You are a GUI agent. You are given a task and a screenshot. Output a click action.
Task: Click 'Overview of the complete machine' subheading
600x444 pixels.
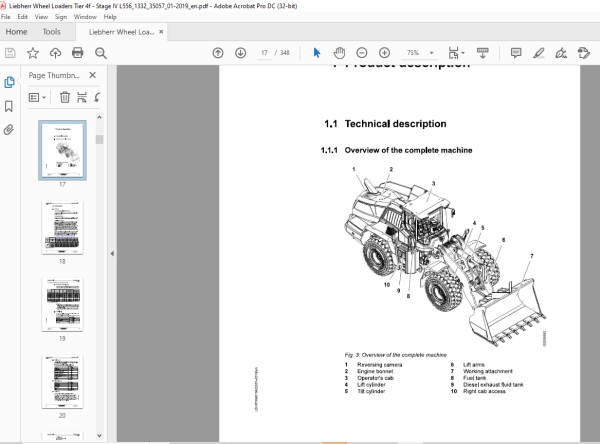pos(408,150)
